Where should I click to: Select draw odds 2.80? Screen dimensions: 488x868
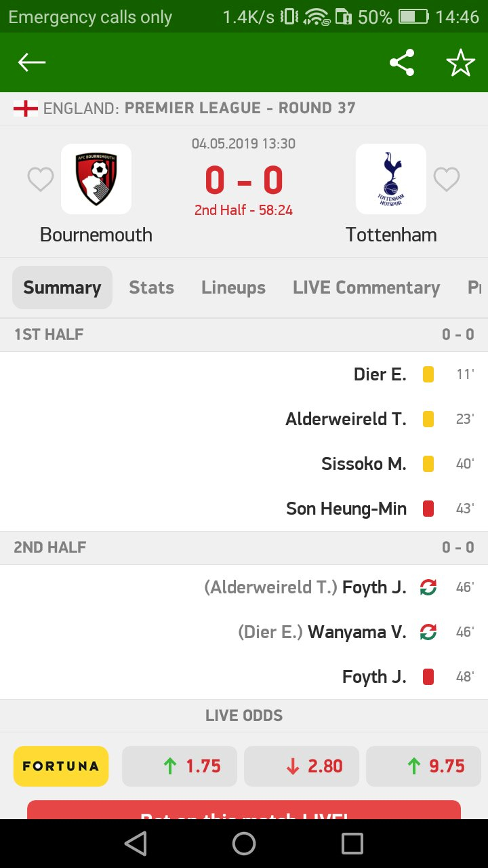(x=302, y=766)
